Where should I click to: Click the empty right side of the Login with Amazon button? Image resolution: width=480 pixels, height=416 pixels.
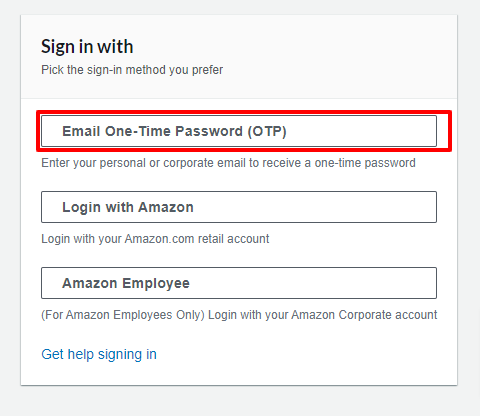[x=315, y=207]
